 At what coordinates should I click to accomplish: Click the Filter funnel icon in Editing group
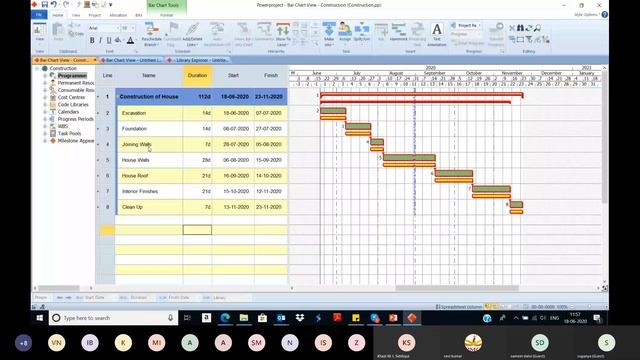pos(529,39)
